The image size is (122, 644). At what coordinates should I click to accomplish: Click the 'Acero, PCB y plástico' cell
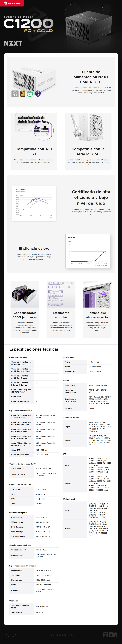click(98, 385)
